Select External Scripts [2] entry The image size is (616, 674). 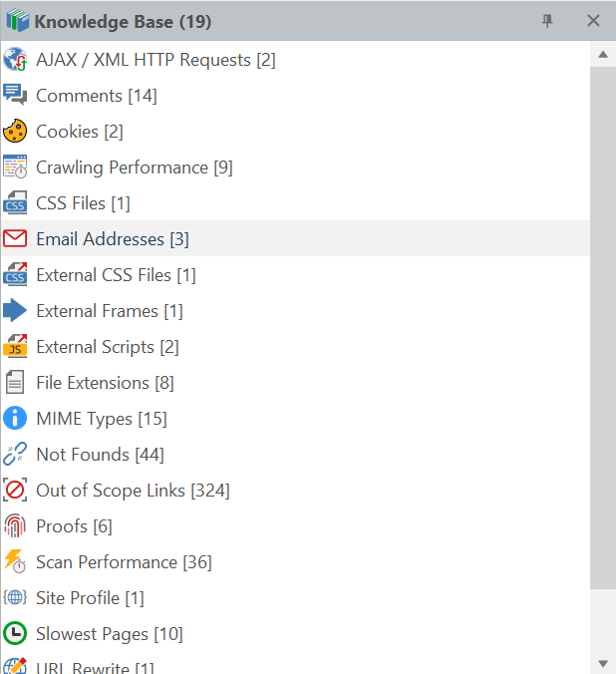107,347
